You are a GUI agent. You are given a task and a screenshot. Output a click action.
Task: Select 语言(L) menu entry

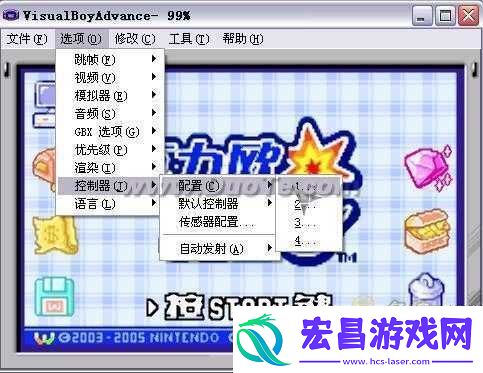[110, 204]
